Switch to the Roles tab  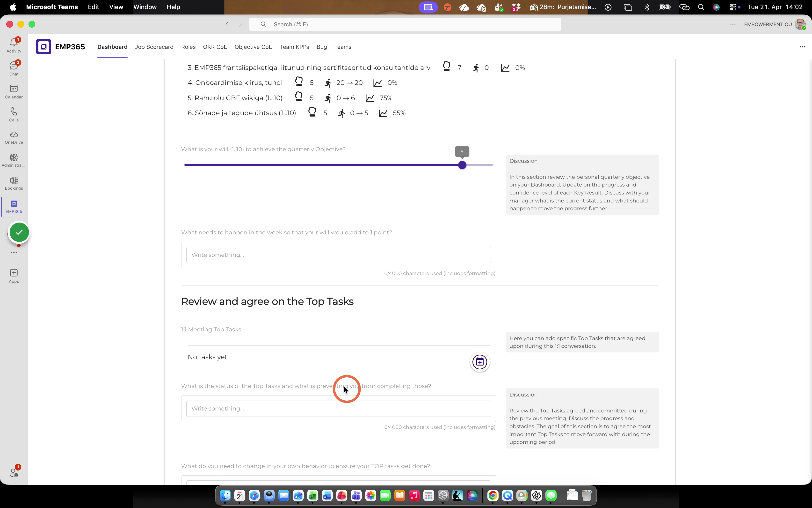click(188, 47)
